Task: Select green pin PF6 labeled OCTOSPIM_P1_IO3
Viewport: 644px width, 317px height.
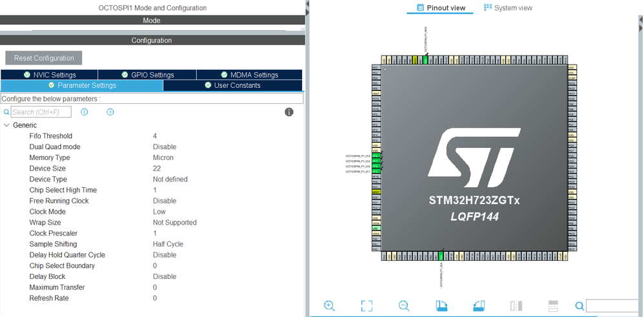Action: pyautogui.click(x=376, y=156)
